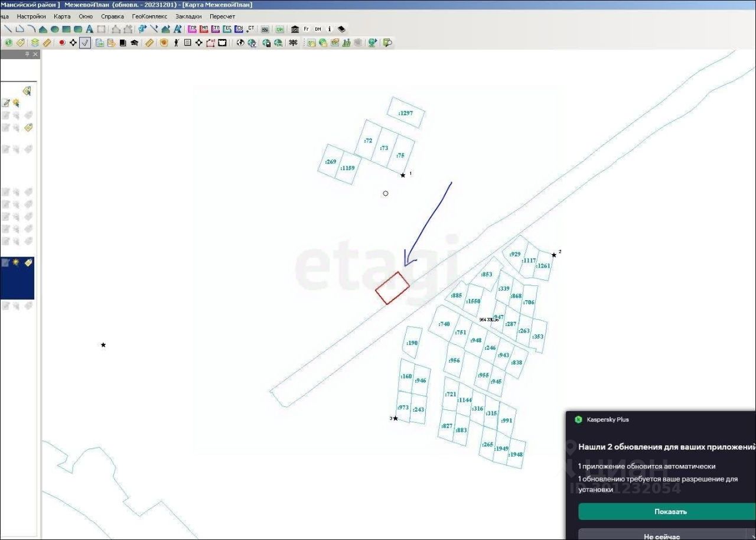This screenshot has height=540, width=756.
Task: Open the СУ toolbar icon
Action: point(239,28)
